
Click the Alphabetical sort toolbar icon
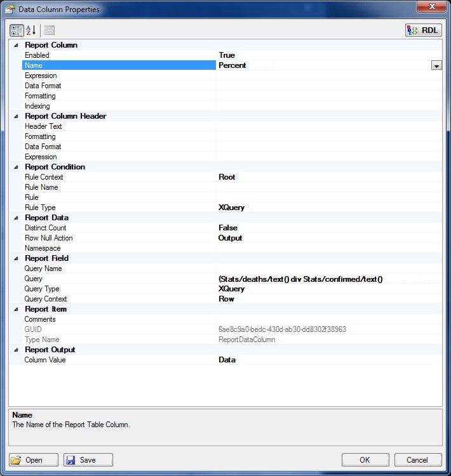pyautogui.click(x=31, y=30)
